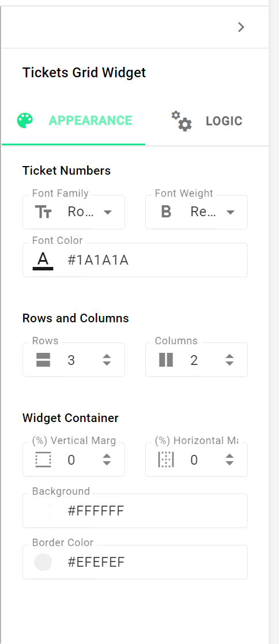Open the Logic tab
Screen dimensions: 279x644
pos(207,120)
